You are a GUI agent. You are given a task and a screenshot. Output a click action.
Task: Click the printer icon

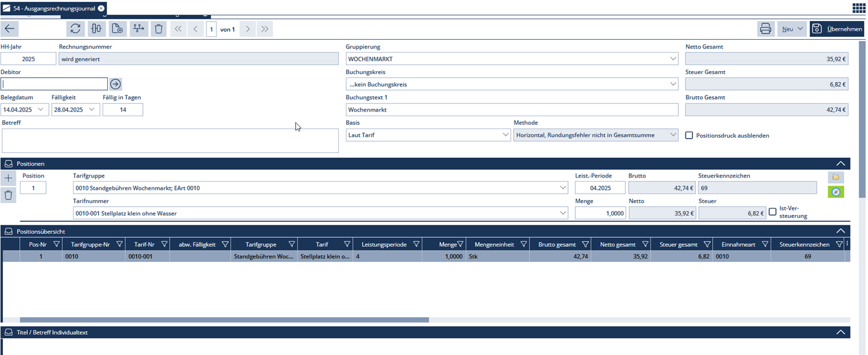click(x=765, y=29)
